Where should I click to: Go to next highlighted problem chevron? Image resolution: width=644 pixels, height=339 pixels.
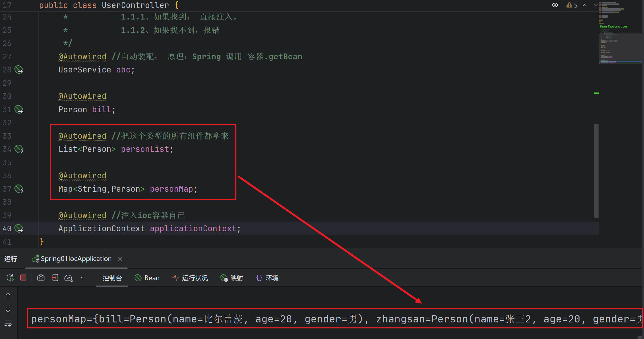(595, 5)
